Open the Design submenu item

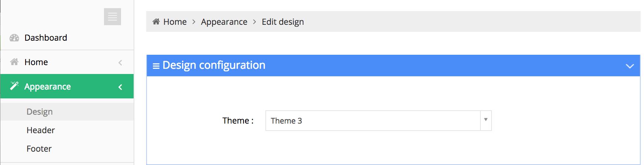point(40,112)
